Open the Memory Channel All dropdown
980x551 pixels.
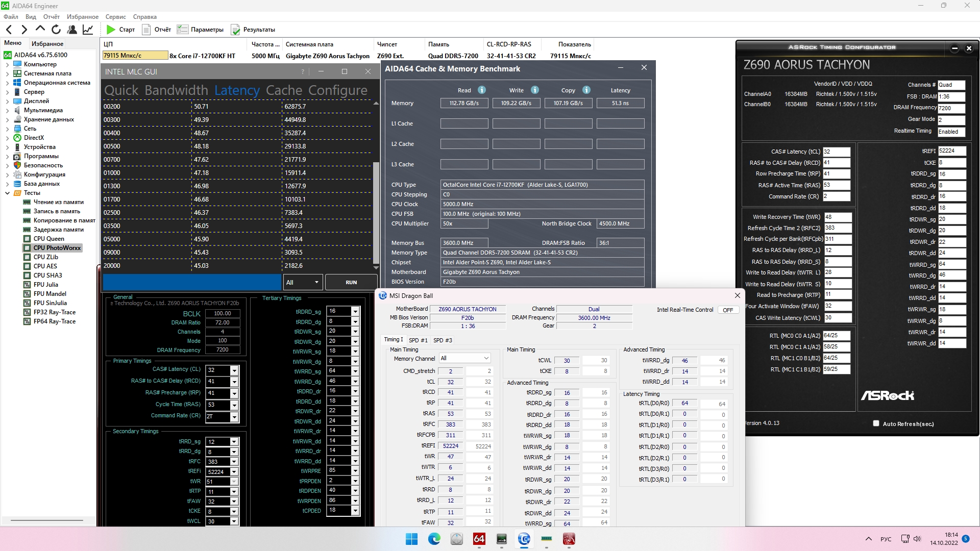coord(465,359)
